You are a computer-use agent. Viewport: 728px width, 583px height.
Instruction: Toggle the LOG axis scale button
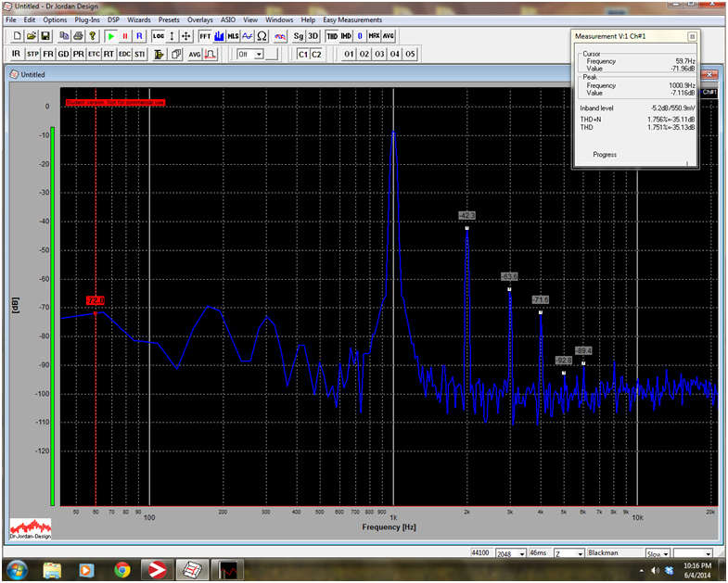tap(158, 36)
